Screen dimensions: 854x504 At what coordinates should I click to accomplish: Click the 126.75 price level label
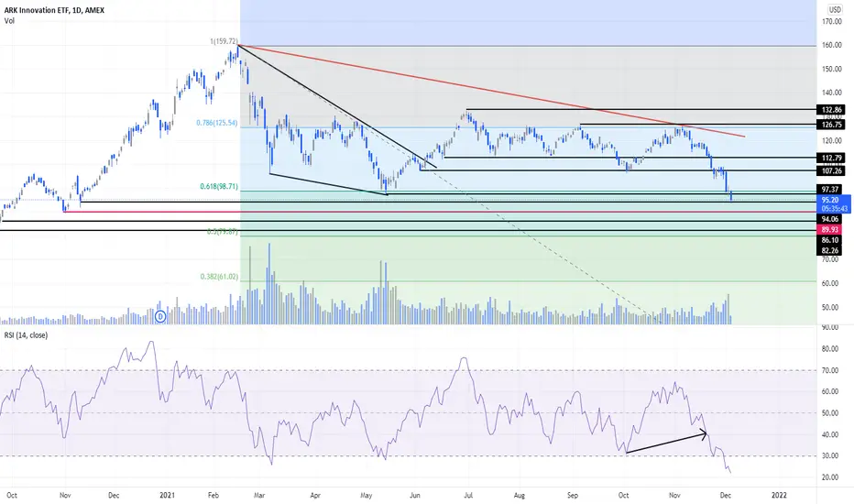coord(831,125)
